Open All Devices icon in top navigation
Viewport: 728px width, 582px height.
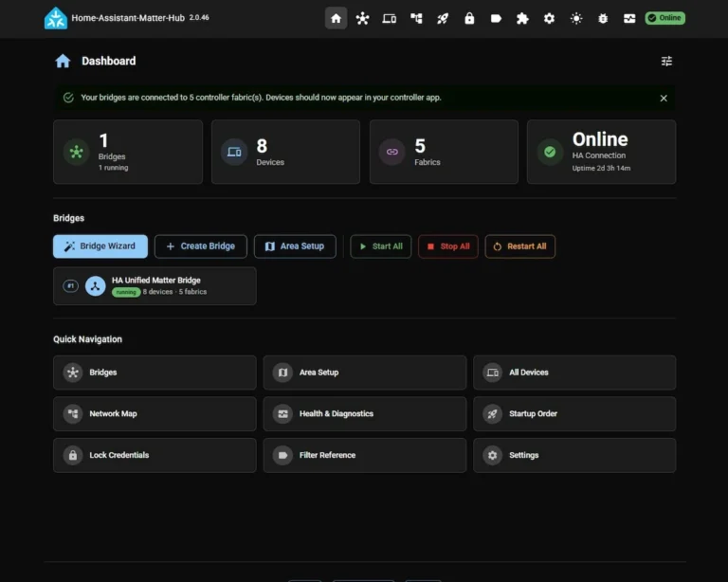(389, 18)
